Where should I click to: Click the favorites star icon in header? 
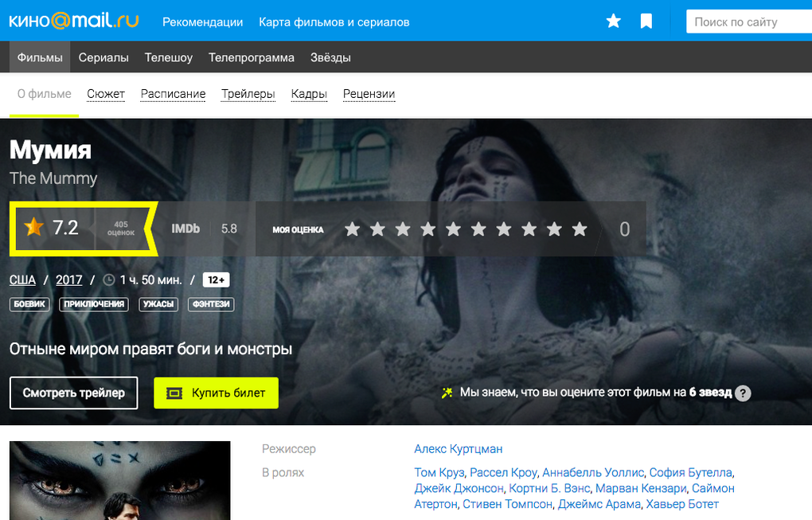click(614, 21)
